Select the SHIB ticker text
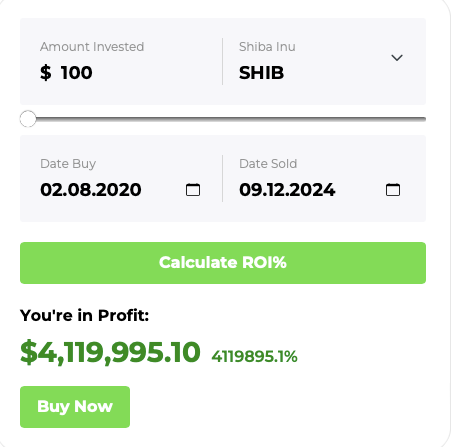Viewport: 458px width, 447px height. click(261, 73)
